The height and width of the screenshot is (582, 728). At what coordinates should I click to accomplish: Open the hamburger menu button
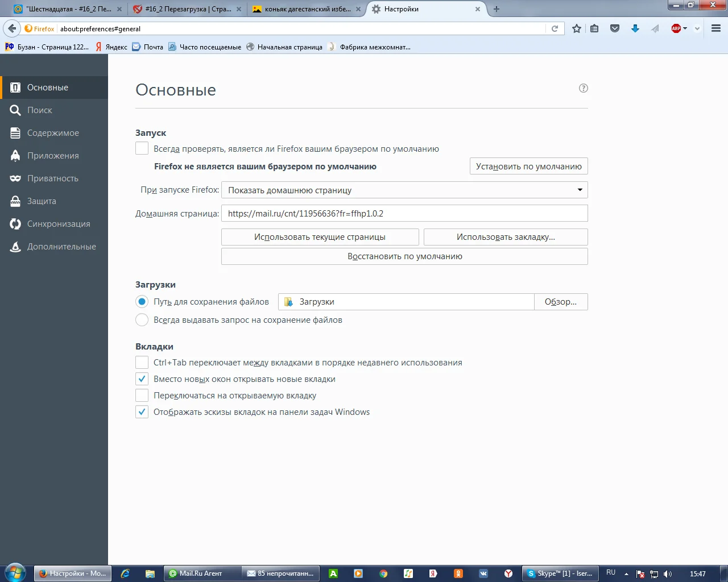pyautogui.click(x=716, y=28)
